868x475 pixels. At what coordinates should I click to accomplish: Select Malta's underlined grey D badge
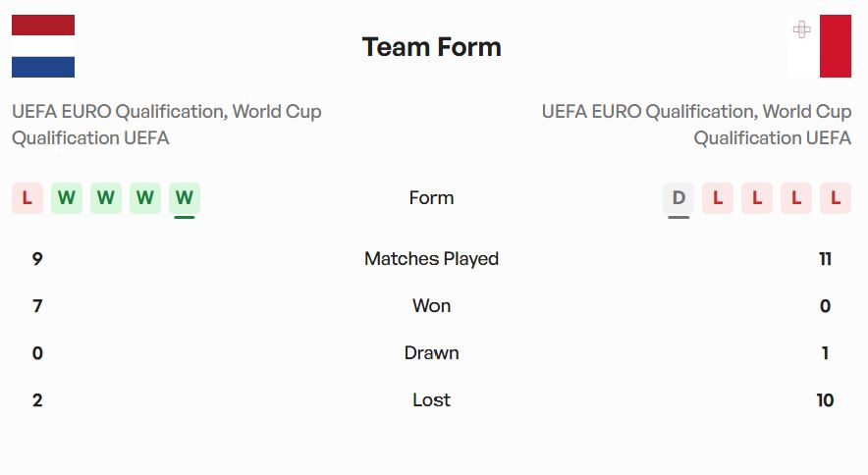[x=678, y=197]
